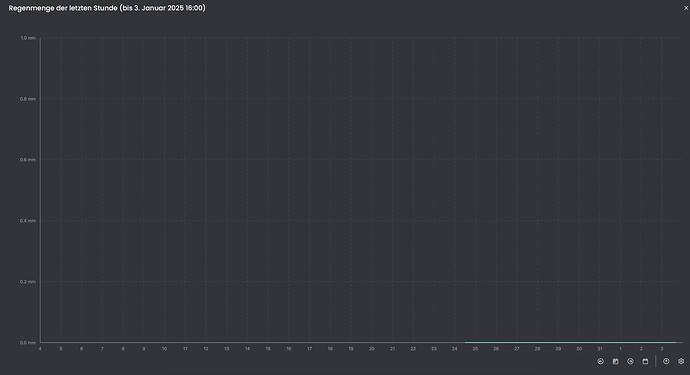Click the 0.8 mm y-axis label
This screenshot has width=690, height=375.
(x=28, y=99)
